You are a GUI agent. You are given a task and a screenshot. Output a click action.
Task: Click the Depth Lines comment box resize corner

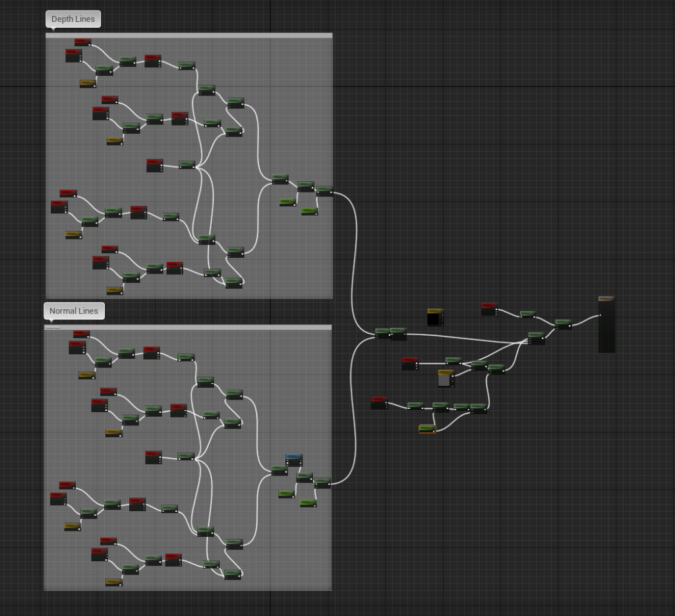click(x=330, y=297)
